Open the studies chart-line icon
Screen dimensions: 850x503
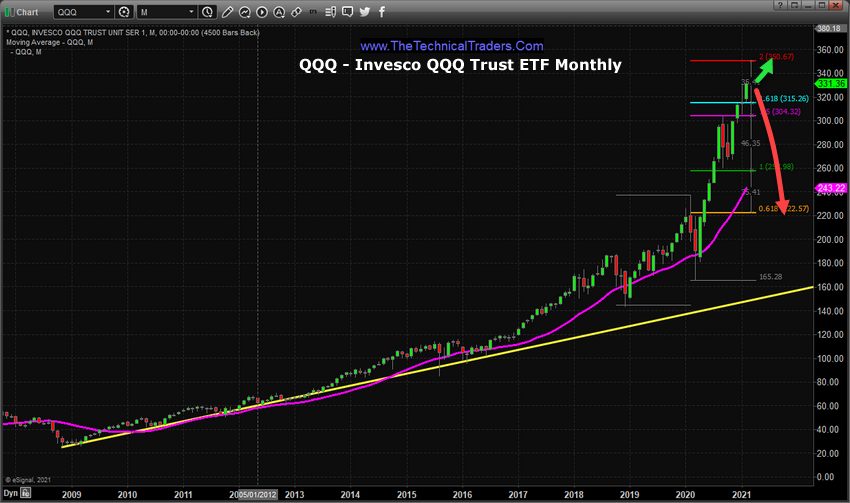244,12
